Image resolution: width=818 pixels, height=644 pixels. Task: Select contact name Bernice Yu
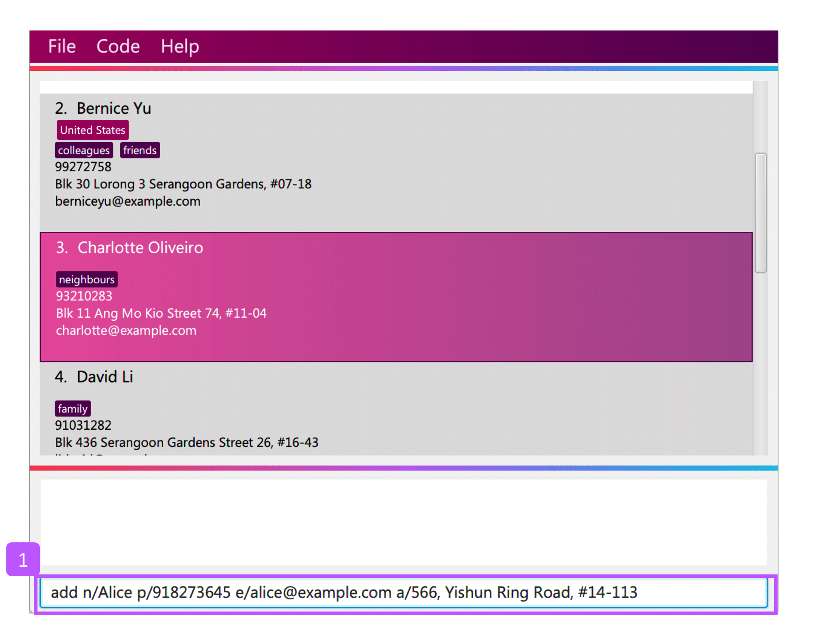[x=114, y=108]
